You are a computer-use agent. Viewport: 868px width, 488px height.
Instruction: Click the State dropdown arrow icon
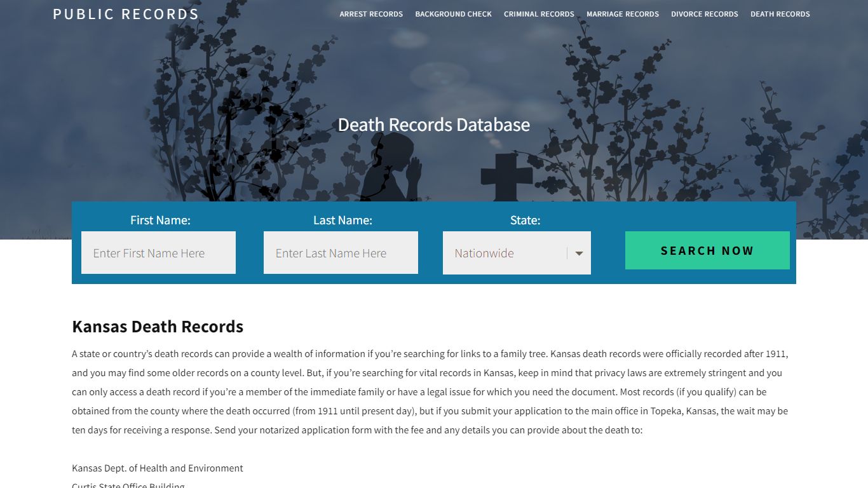pyautogui.click(x=579, y=254)
